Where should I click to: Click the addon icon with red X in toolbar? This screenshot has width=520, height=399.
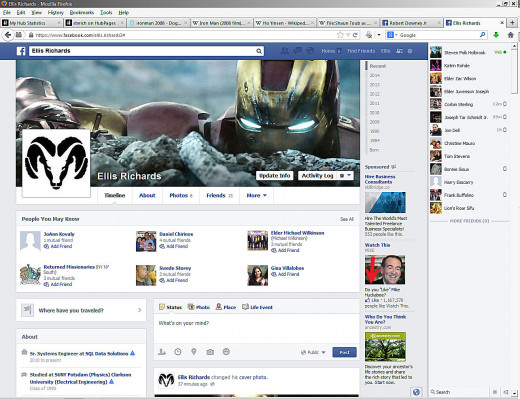(369, 35)
